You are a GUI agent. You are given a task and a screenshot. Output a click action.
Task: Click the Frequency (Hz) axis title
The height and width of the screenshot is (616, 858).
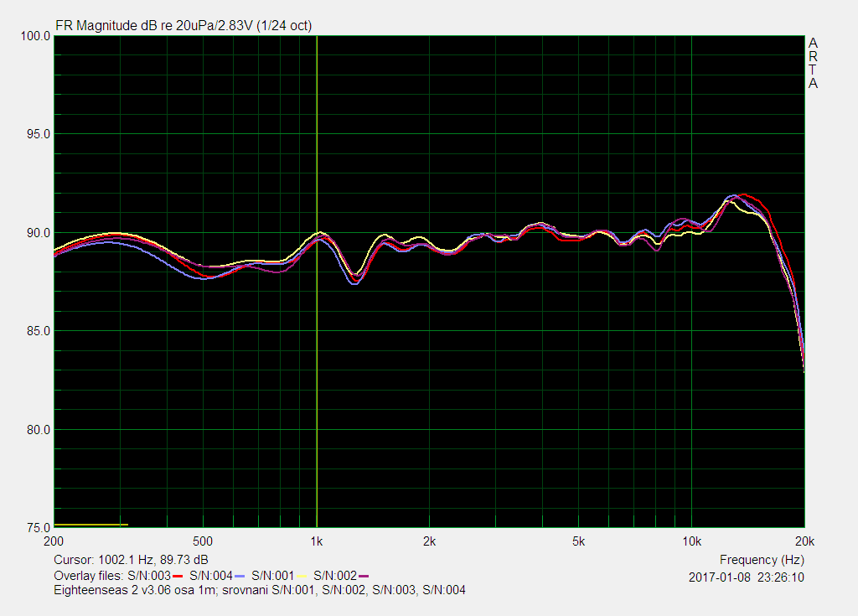coord(762,560)
